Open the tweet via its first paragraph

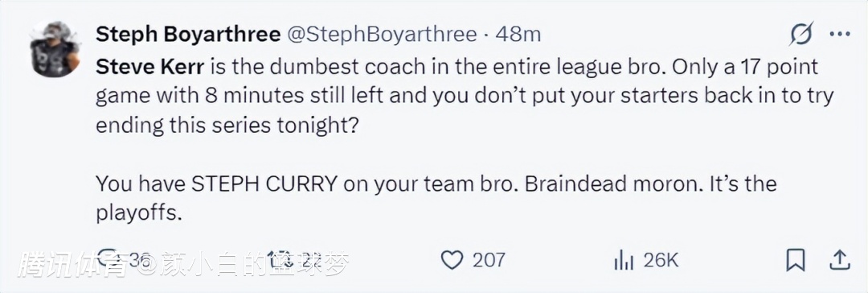(x=465, y=96)
